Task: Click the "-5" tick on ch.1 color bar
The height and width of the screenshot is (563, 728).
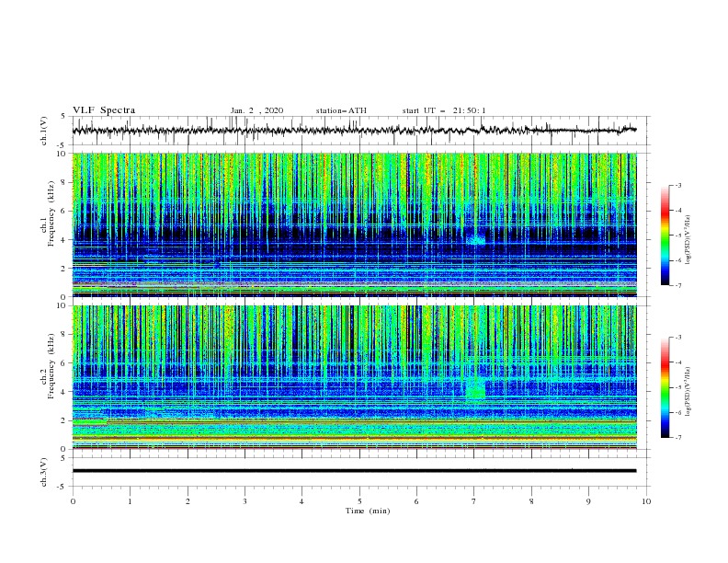Action: [x=677, y=236]
